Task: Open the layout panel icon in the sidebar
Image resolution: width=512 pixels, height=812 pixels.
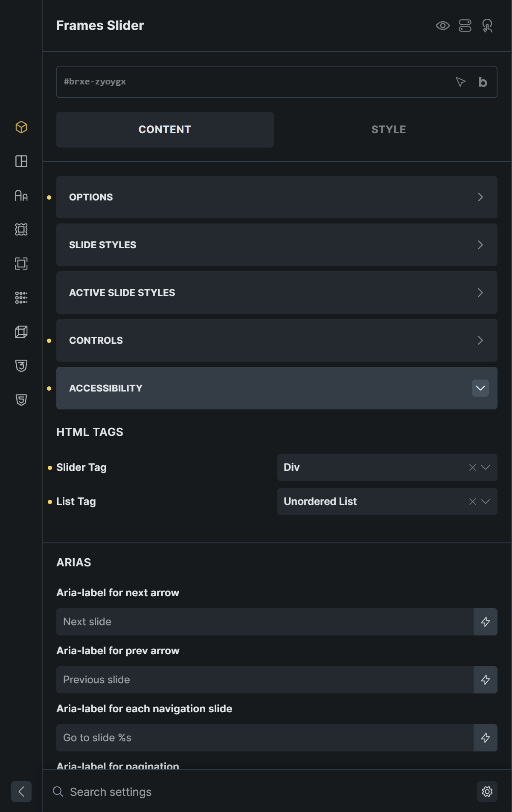Action: coord(21,161)
